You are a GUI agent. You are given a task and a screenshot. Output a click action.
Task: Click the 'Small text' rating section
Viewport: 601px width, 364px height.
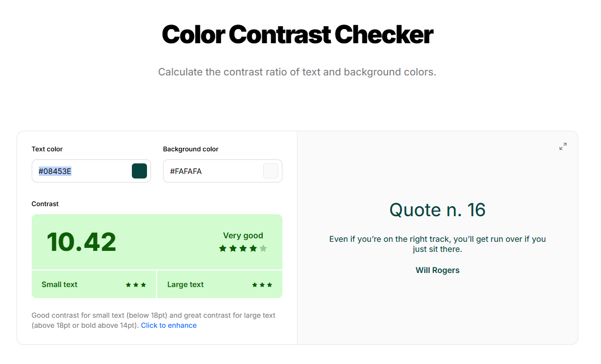(59, 284)
